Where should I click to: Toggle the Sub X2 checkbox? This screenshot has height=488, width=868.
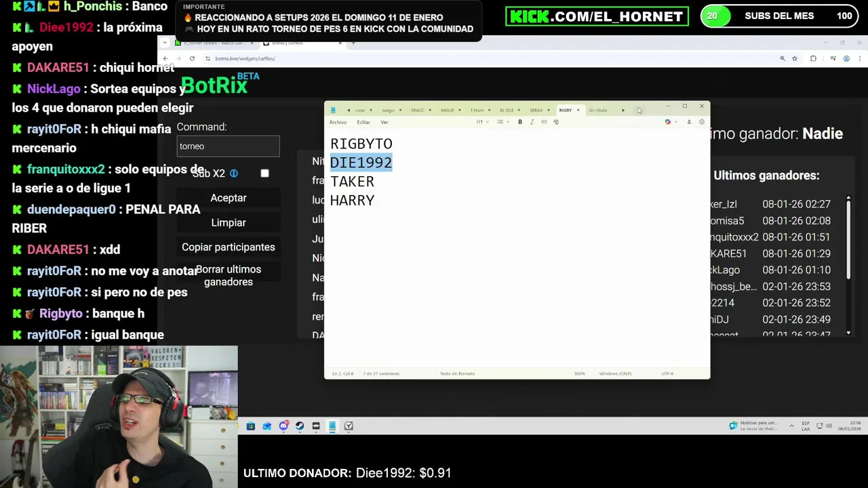pos(264,174)
